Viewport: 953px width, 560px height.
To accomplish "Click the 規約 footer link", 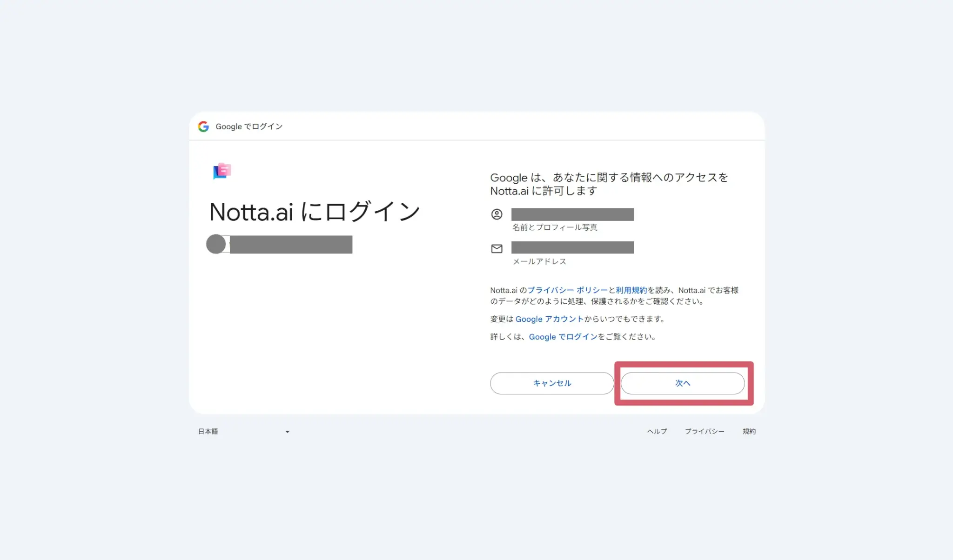I will 749,432.
